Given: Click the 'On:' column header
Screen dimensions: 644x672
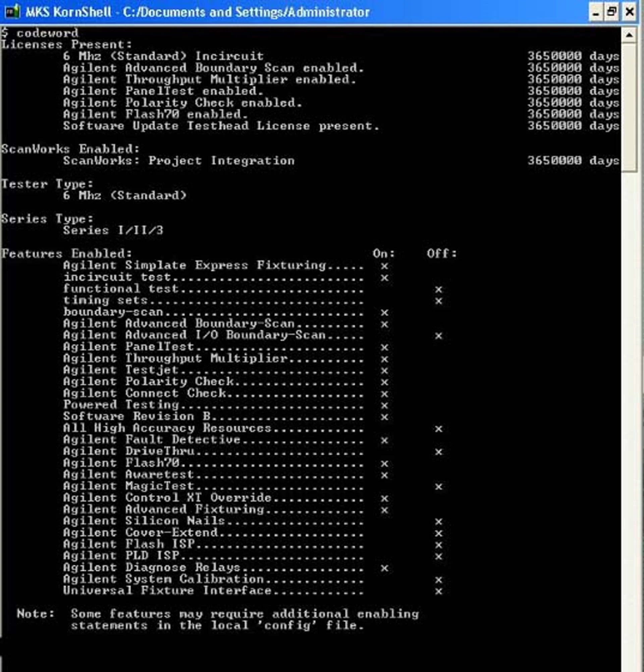Looking at the screenshot, I should click(384, 254).
